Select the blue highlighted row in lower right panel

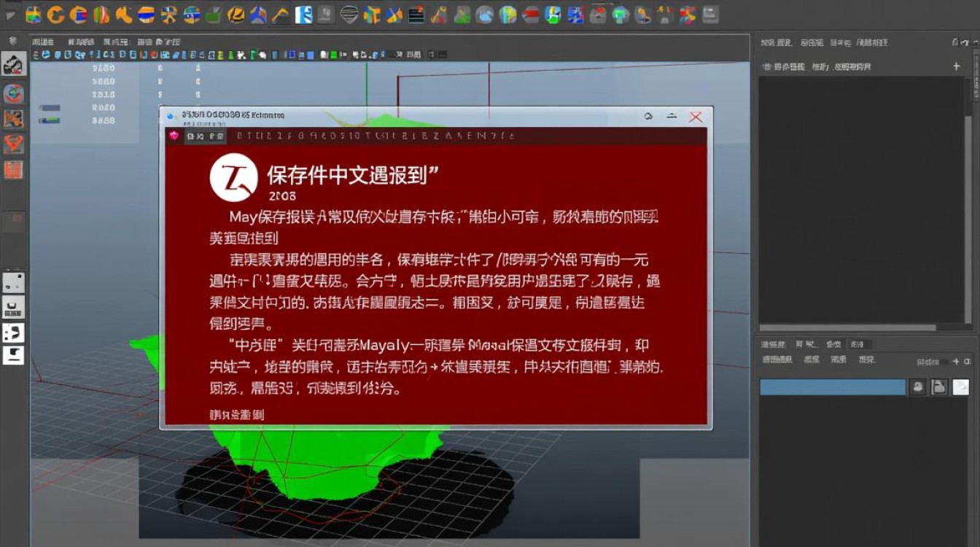pyautogui.click(x=833, y=387)
